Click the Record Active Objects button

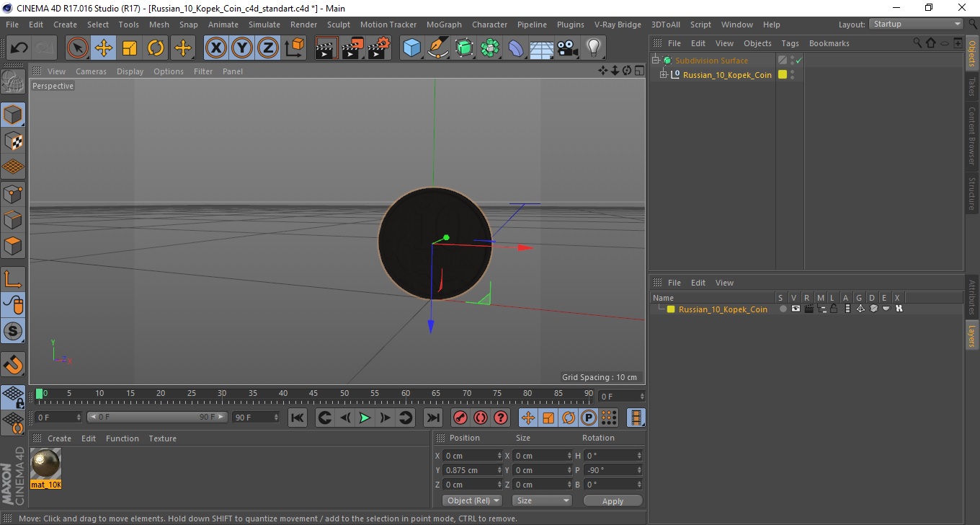460,418
